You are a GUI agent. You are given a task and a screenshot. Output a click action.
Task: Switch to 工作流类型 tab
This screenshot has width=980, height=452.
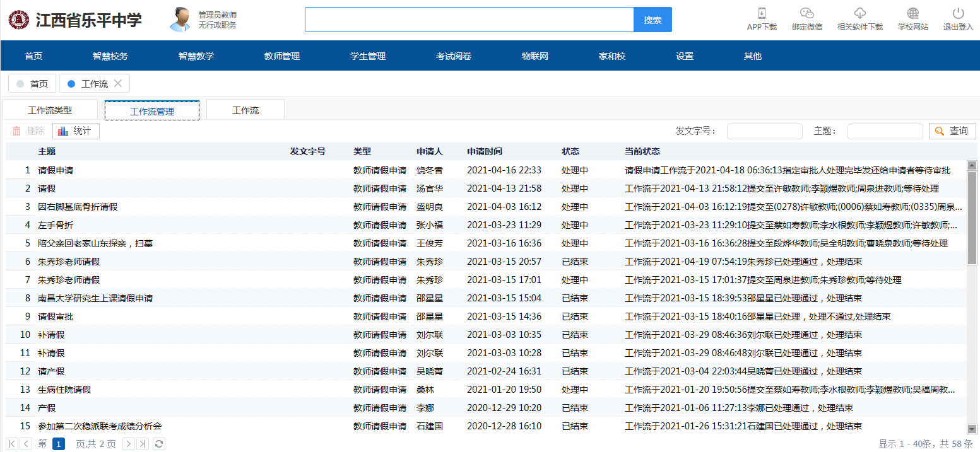(50, 110)
